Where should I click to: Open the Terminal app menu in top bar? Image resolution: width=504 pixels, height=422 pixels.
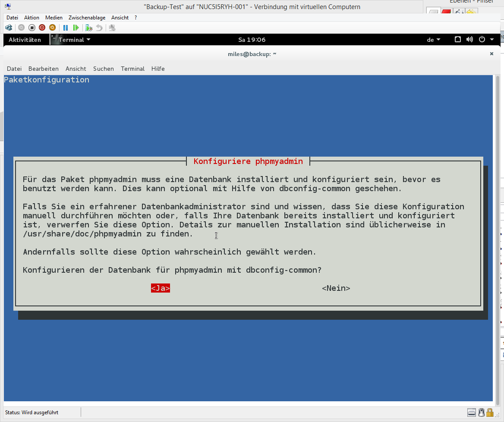[71, 40]
